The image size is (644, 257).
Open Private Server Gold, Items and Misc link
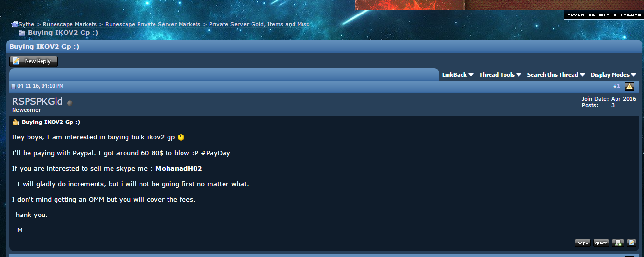pos(259,24)
